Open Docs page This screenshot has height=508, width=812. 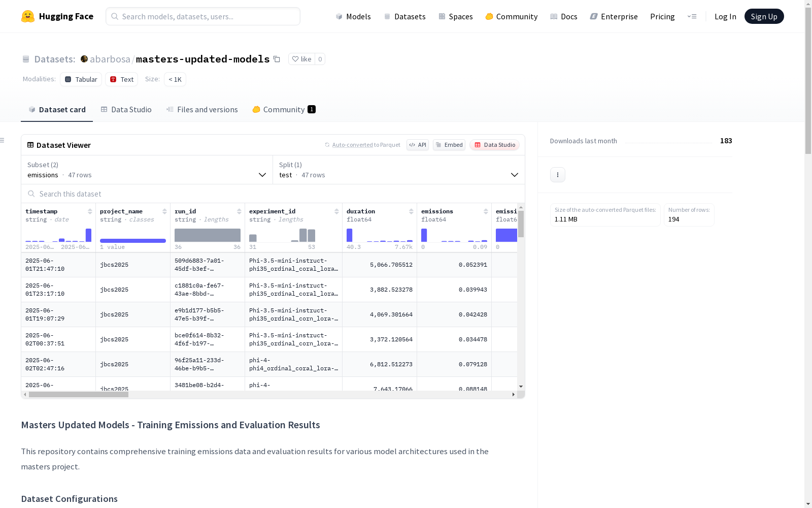click(564, 16)
